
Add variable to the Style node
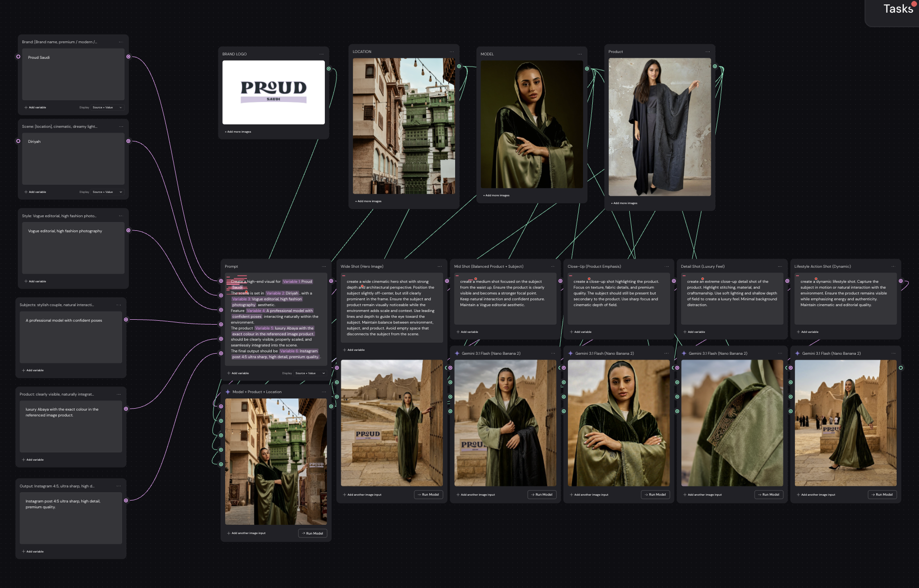pos(35,281)
